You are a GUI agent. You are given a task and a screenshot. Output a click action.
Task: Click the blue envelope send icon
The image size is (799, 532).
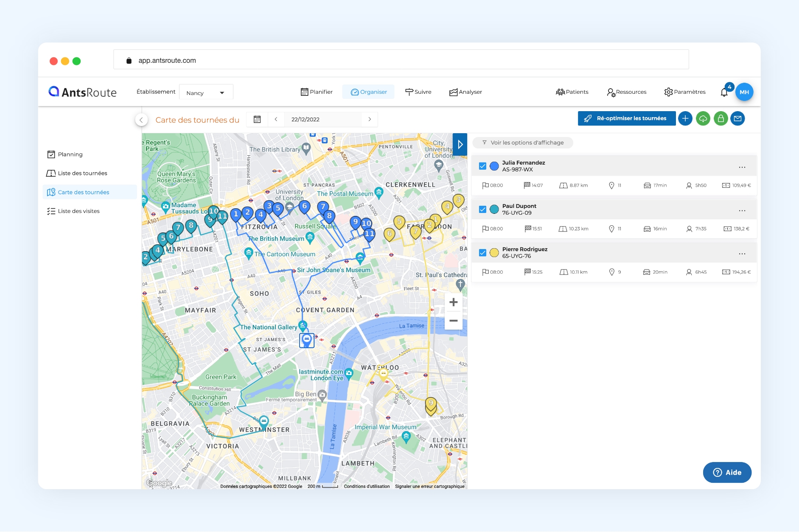738,118
